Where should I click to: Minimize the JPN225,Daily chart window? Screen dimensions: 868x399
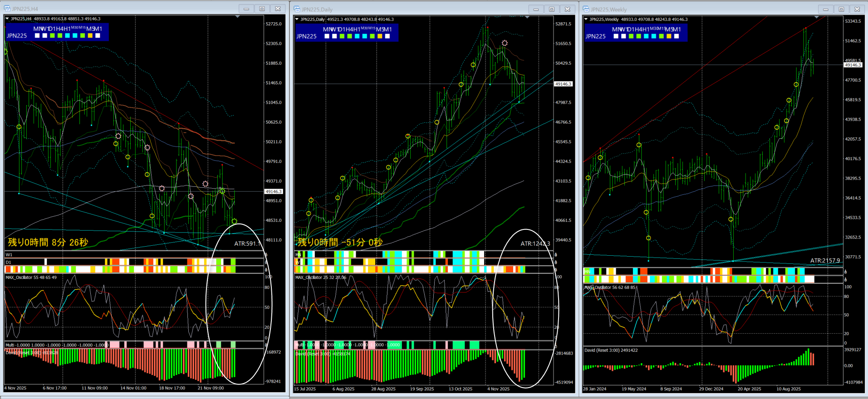tap(535, 9)
